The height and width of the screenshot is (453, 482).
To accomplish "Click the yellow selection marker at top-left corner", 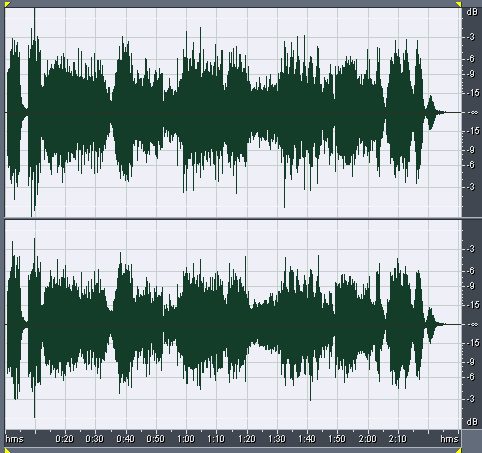I will click(x=7, y=4).
